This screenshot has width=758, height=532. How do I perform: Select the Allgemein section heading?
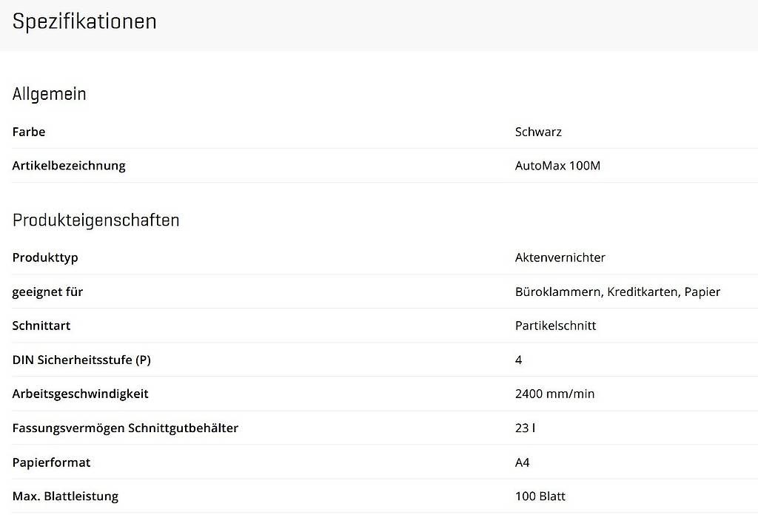click(50, 94)
